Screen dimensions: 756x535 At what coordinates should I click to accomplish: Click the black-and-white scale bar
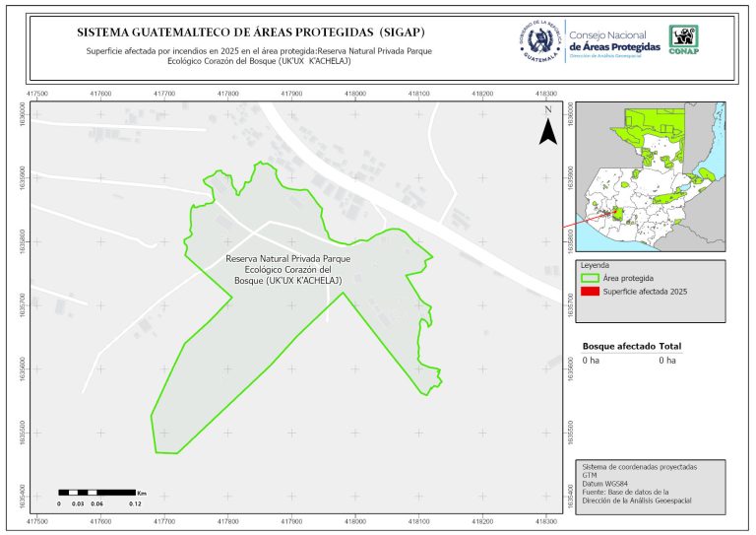click(96, 491)
